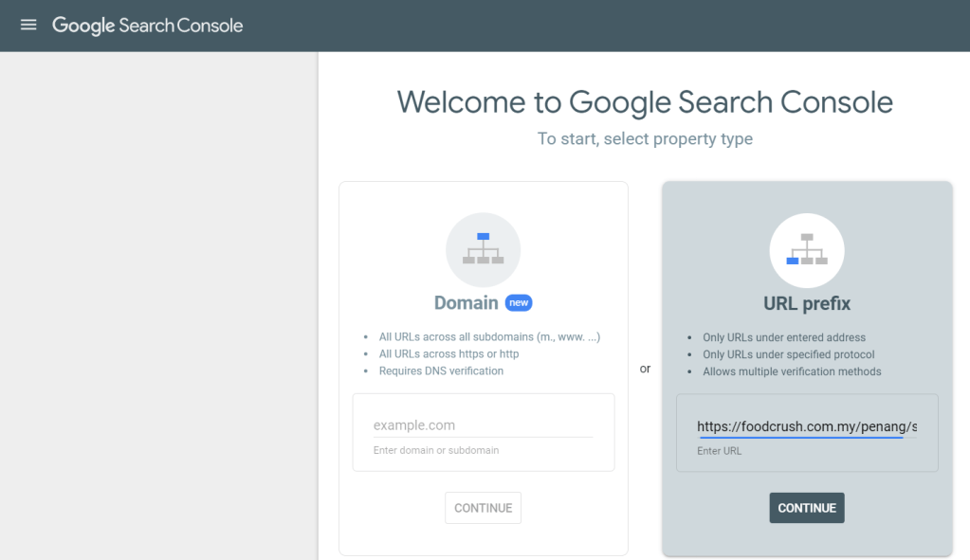Click "Allows multiple verification methods" bullet
The image size is (970, 560).
click(792, 371)
